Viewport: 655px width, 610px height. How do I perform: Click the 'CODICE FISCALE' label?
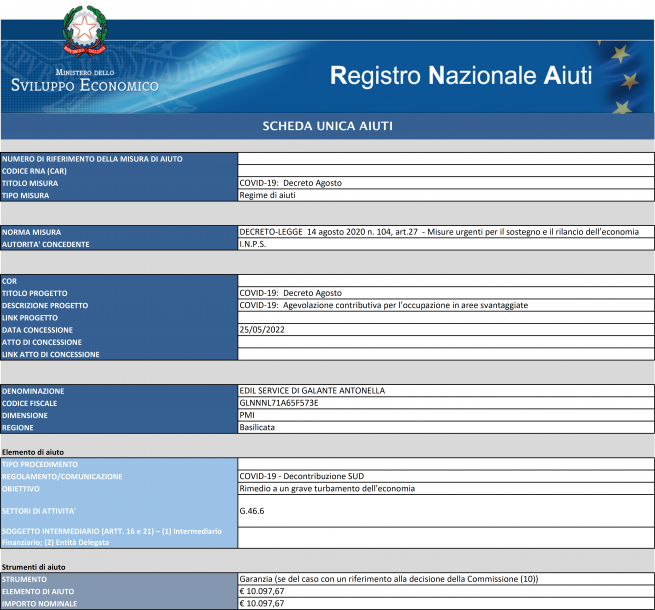(29, 403)
